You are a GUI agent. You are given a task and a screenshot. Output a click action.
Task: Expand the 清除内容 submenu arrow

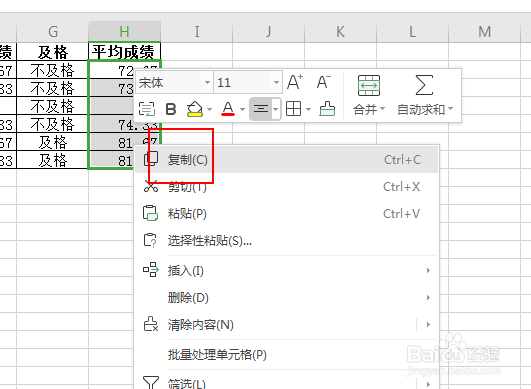tap(428, 325)
